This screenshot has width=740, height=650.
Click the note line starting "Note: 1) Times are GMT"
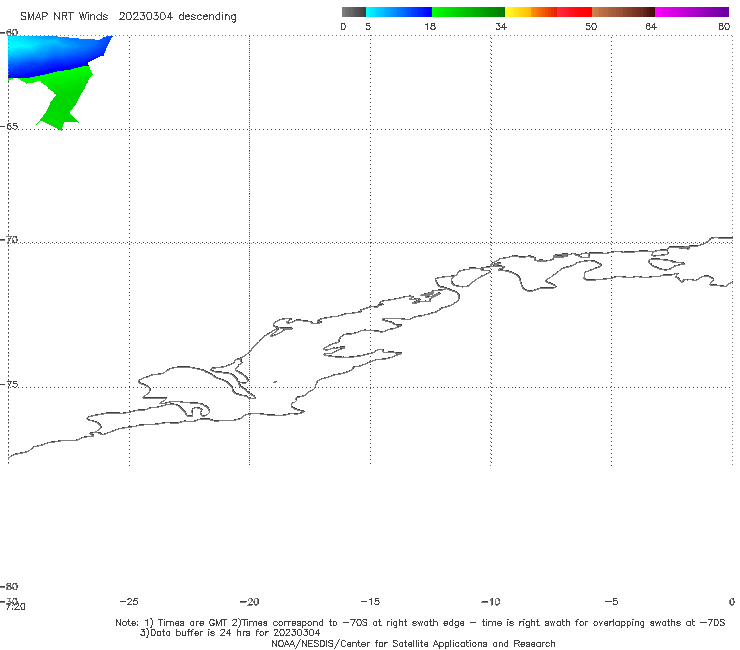(420, 623)
